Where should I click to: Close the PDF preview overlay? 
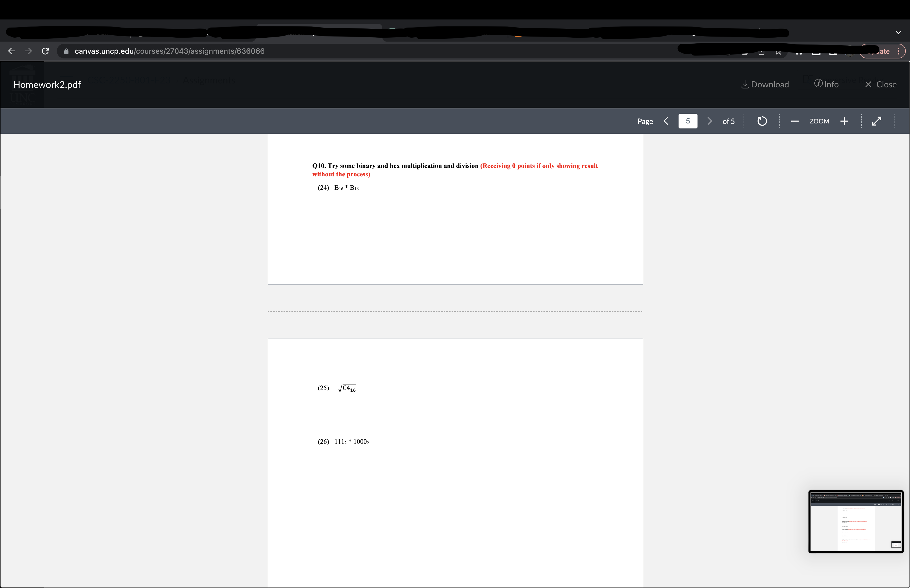881,84
